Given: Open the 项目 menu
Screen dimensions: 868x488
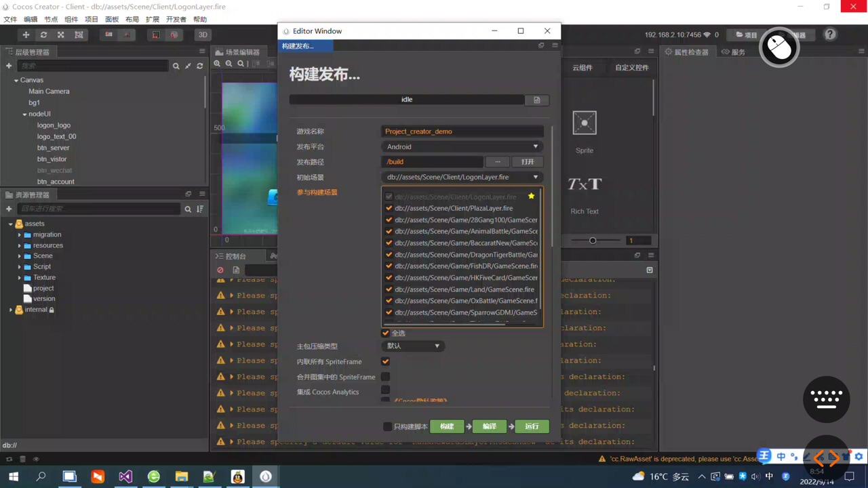Looking at the screenshot, I should (x=92, y=19).
